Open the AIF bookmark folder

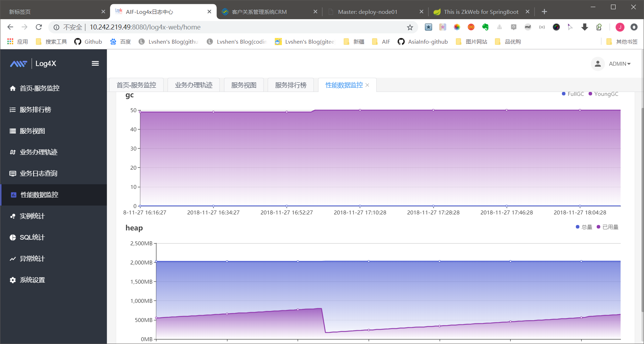[x=381, y=42]
